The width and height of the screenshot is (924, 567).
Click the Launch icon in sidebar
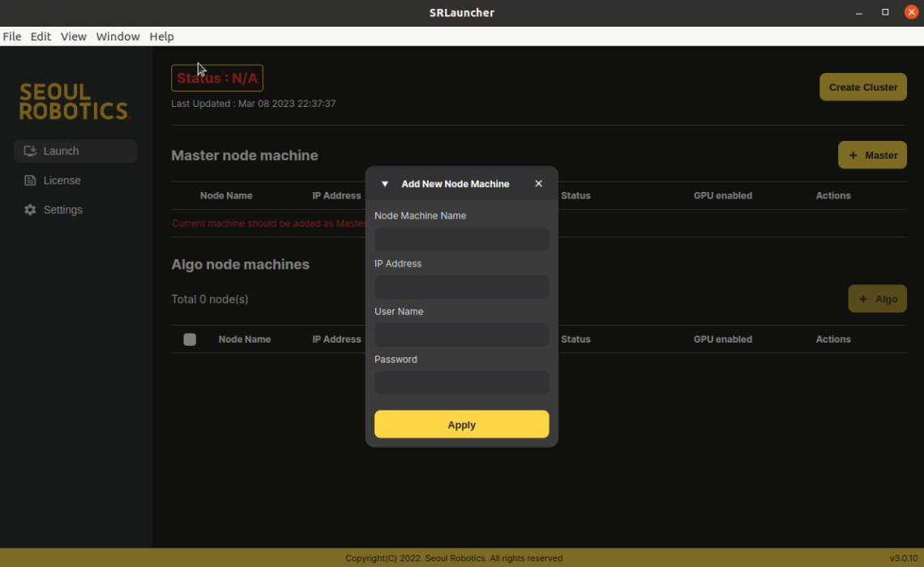click(31, 151)
